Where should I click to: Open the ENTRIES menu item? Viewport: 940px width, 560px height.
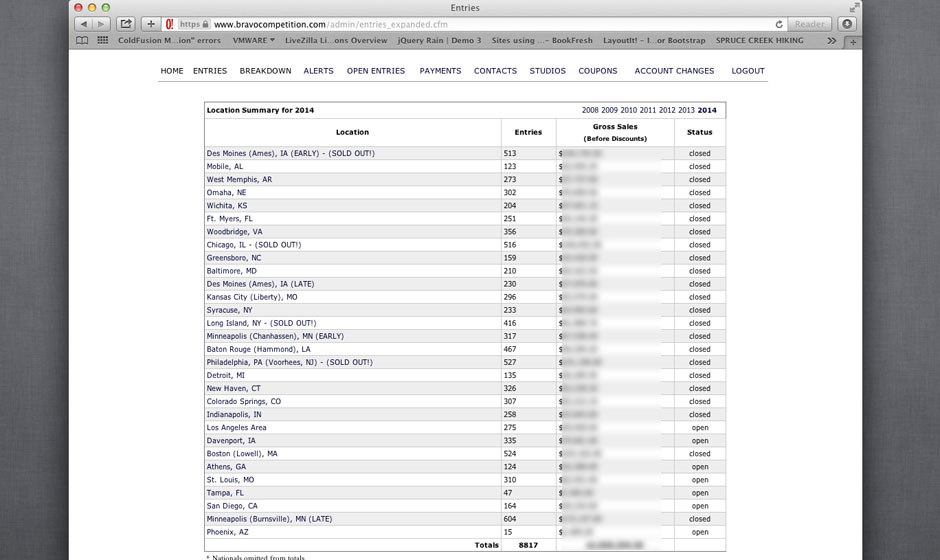(210, 71)
